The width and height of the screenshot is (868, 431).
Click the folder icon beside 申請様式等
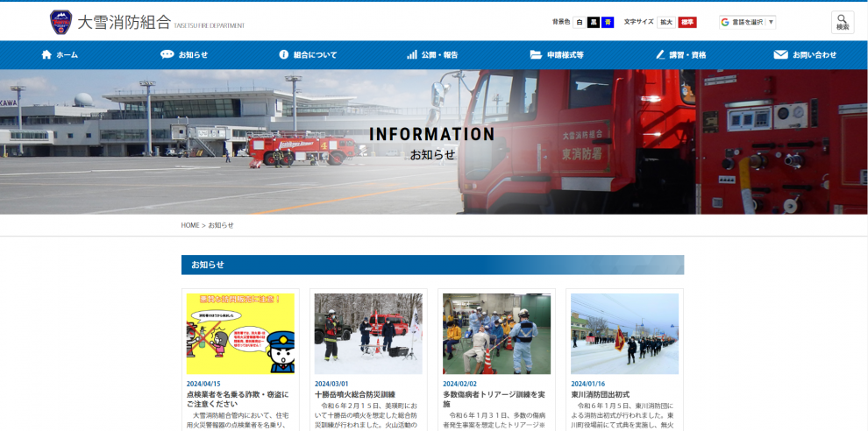click(x=536, y=55)
